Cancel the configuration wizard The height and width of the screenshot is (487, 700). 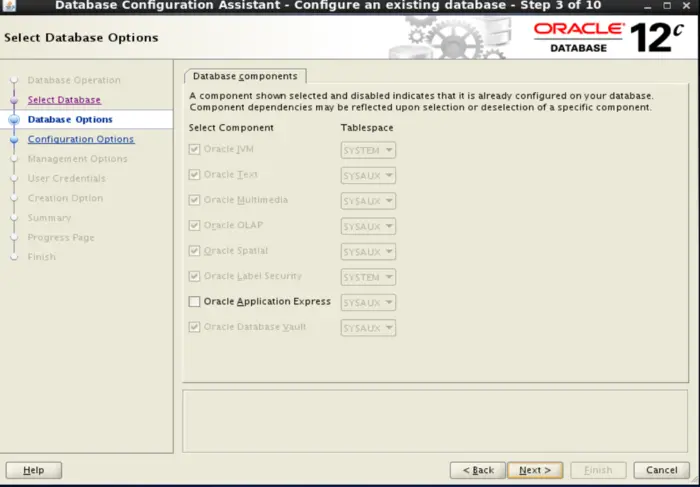pos(662,470)
